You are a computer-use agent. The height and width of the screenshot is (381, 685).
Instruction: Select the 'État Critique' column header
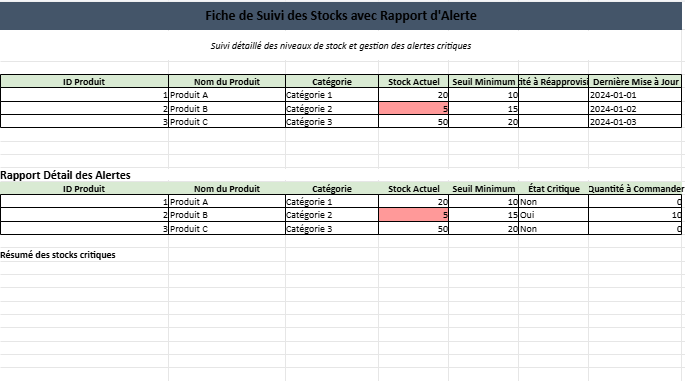554,189
